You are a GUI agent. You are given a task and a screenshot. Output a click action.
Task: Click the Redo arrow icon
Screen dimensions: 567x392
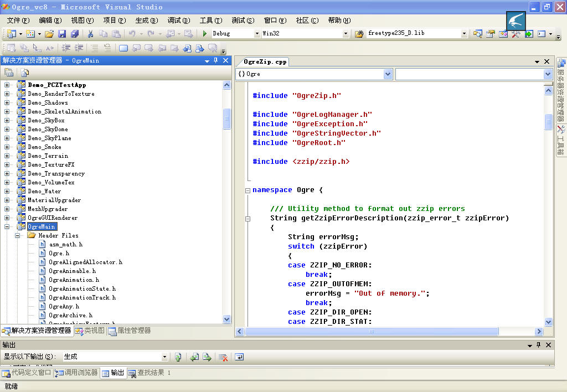coord(151,34)
